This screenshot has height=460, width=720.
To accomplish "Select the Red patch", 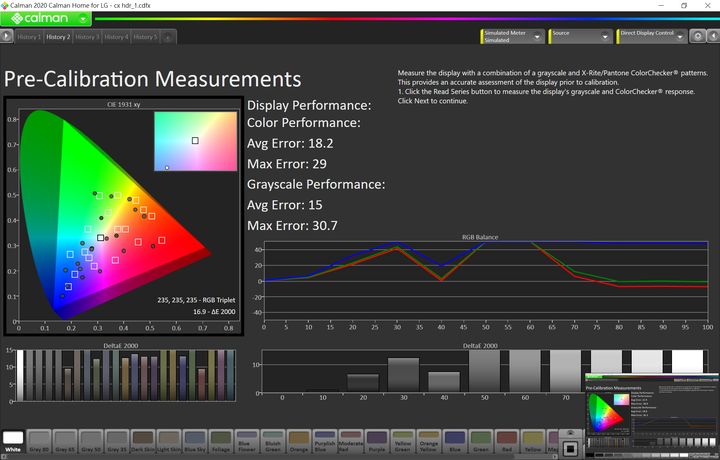I will [506, 441].
